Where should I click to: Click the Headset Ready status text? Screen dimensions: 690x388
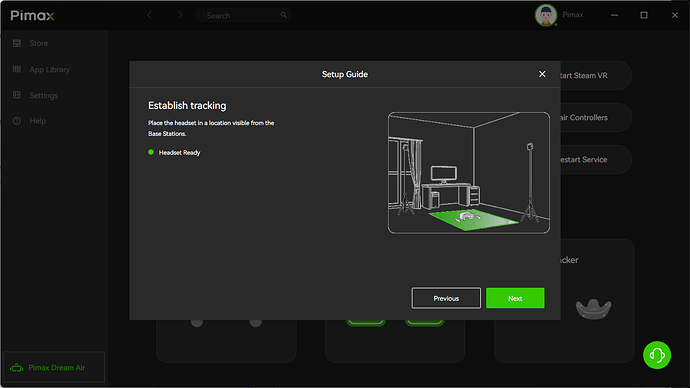pos(179,153)
